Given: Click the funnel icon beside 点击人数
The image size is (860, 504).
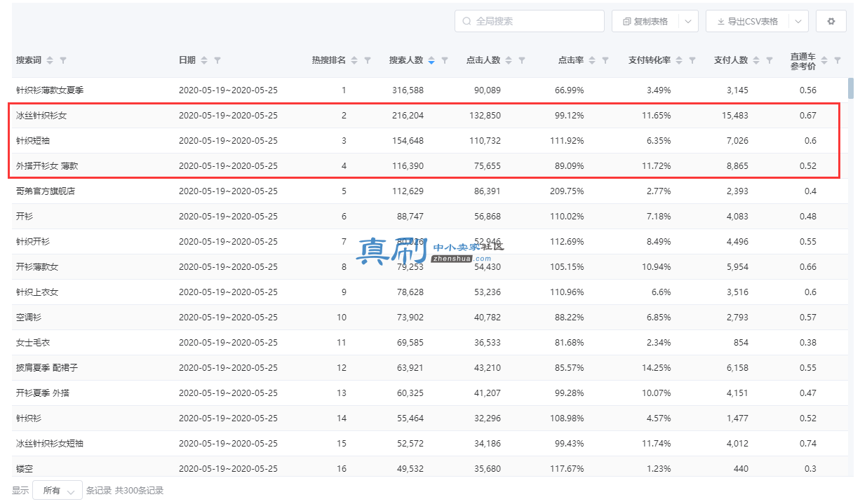Looking at the screenshot, I should click(x=522, y=60).
